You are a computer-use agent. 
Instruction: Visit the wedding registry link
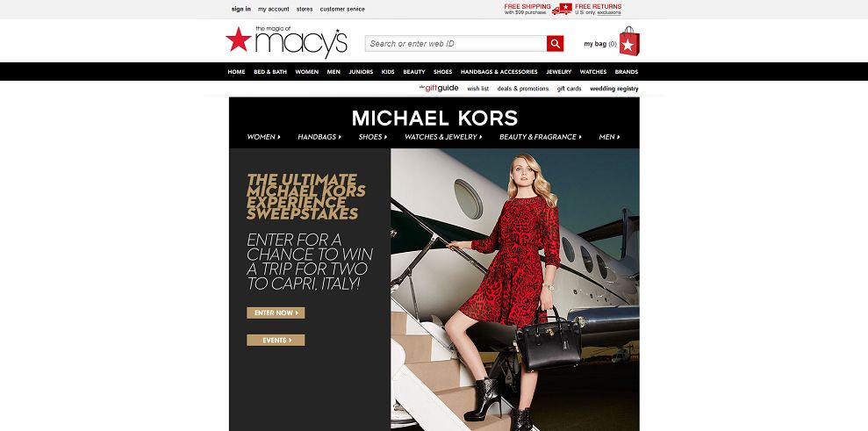tap(613, 89)
